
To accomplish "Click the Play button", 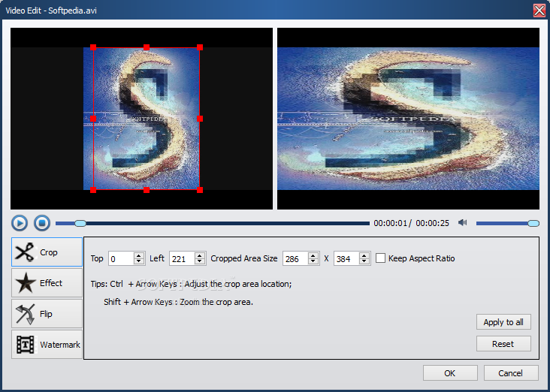I will 20,223.
